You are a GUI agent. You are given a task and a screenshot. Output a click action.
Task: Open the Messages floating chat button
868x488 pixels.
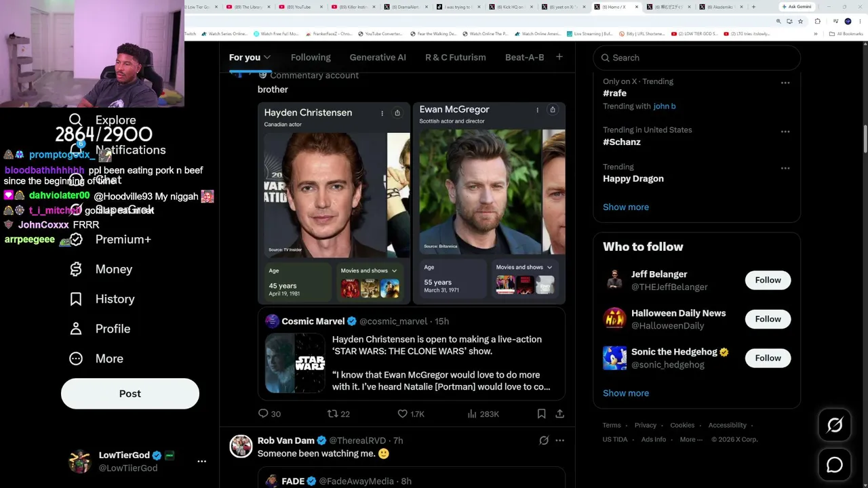(x=835, y=465)
